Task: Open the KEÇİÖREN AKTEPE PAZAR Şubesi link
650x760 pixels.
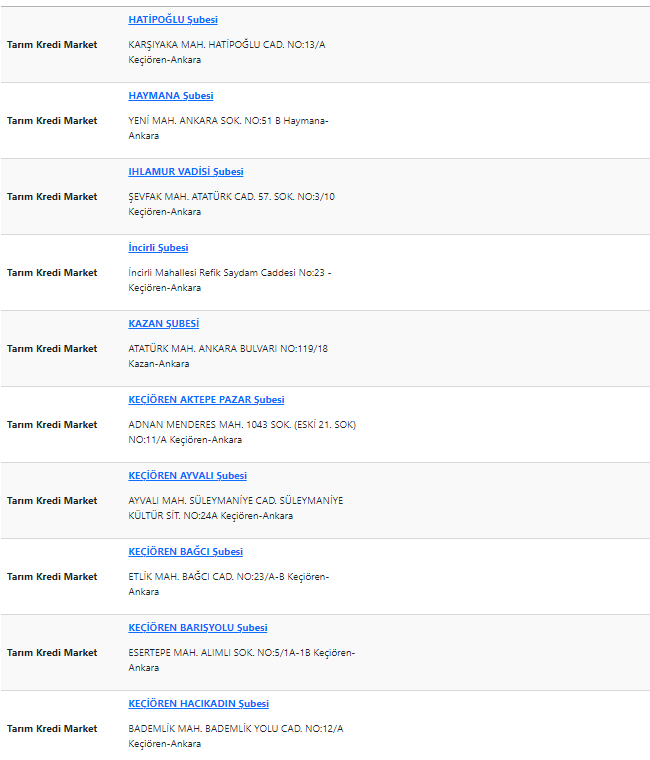Action: [206, 400]
